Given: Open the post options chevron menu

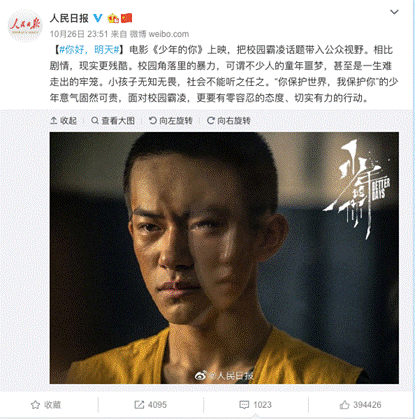Looking at the screenshot, I should point(394,12).
